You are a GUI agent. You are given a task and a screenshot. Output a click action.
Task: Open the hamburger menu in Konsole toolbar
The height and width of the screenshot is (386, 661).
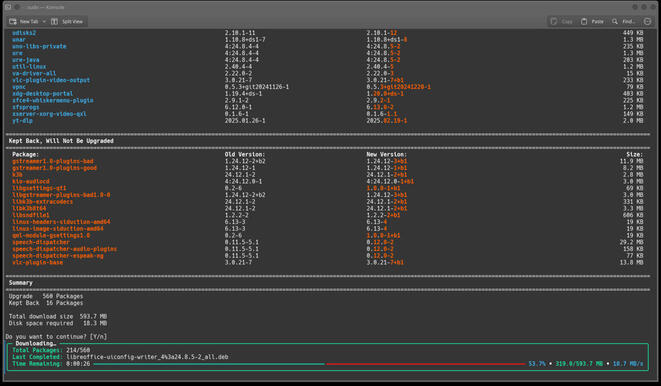pos(648,21)
